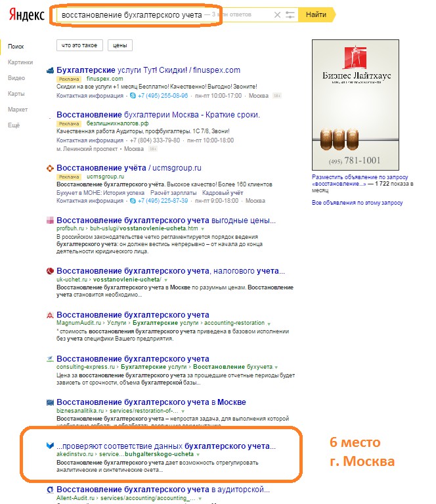Click the consulting-express.ru favicon
The width and height of the screenshot is (436, 504).
pos(50,359)
